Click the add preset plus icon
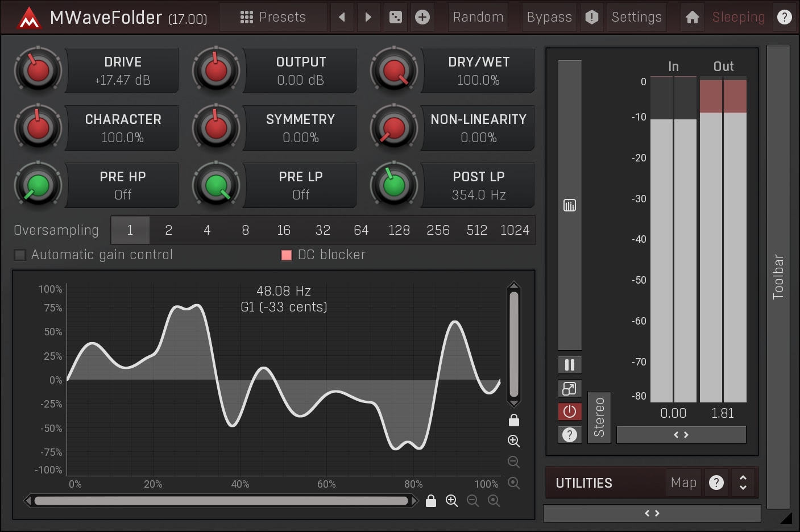 tap(422, 18)
